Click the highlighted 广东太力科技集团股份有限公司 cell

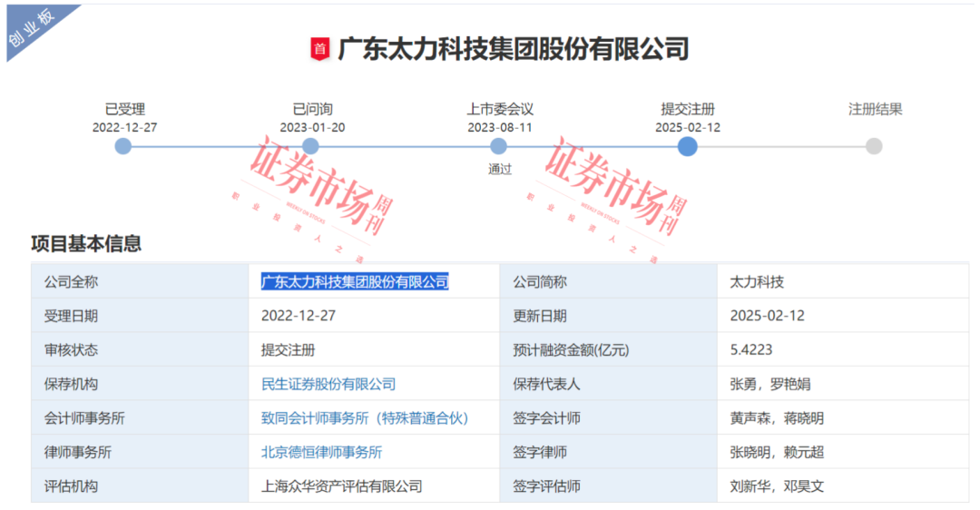(355, 282)
